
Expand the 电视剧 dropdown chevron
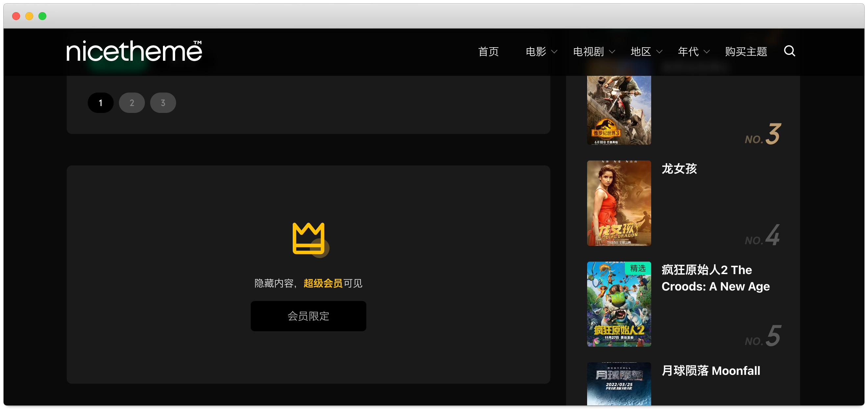tap(612, 52)
